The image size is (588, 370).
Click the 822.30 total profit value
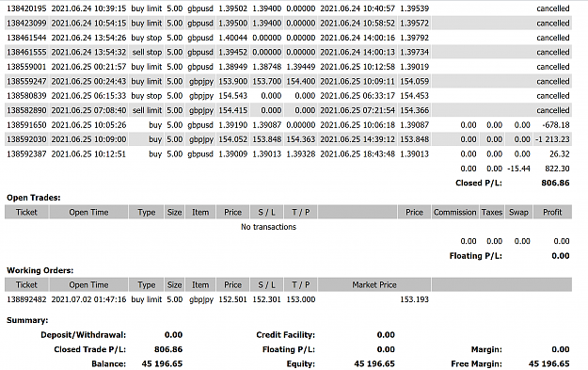coord(557,169)
